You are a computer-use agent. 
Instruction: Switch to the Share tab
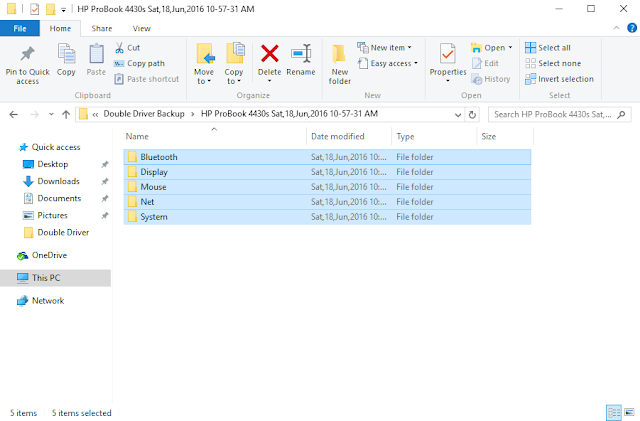(102, 28)
